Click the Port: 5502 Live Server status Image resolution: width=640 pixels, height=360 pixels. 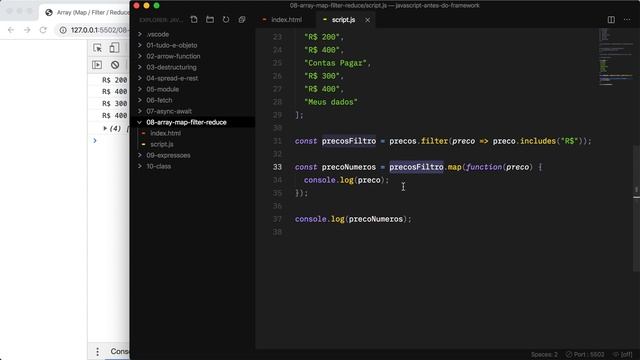coord(585,355)
